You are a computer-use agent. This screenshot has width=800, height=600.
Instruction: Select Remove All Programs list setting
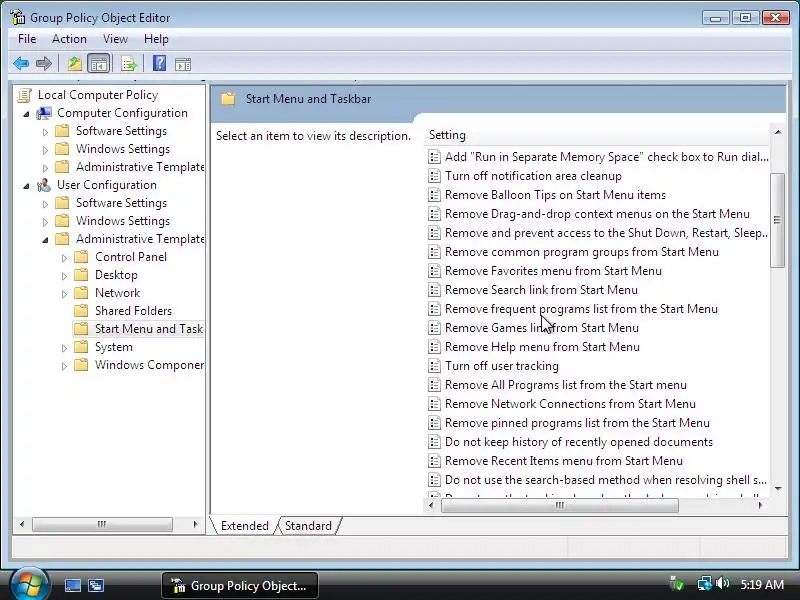click(566, 385)
